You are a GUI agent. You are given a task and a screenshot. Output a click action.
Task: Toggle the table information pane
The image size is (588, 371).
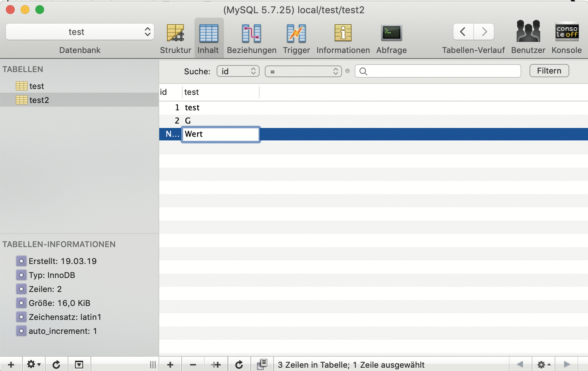click(79, 364)
